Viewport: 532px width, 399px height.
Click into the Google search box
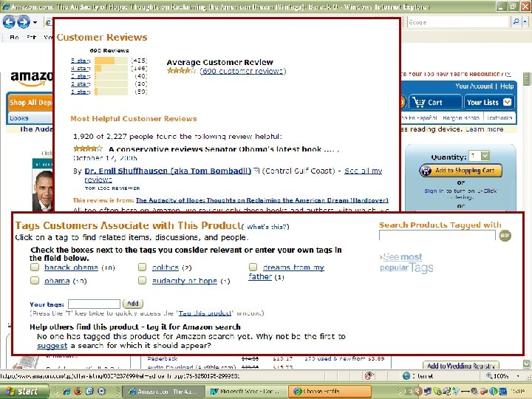pos(458,22)
